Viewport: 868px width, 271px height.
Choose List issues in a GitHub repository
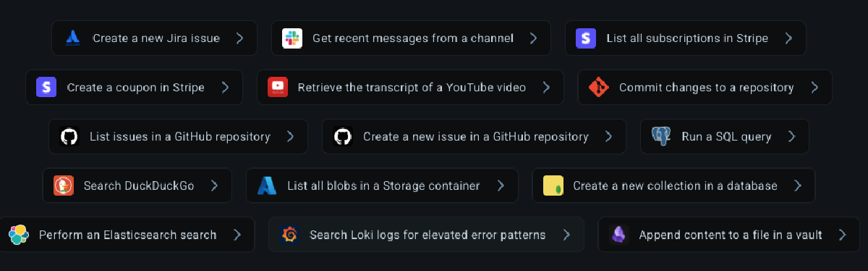(x=178, y=136)
